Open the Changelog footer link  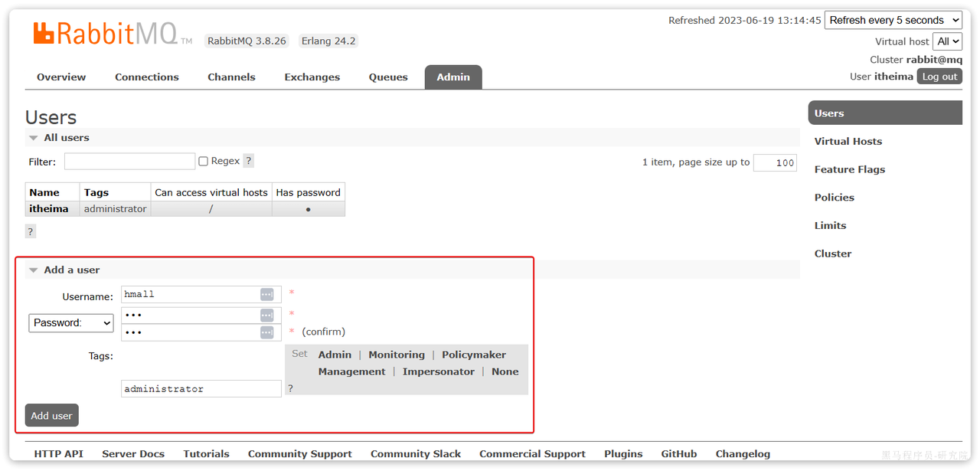(x=743, y=454)
